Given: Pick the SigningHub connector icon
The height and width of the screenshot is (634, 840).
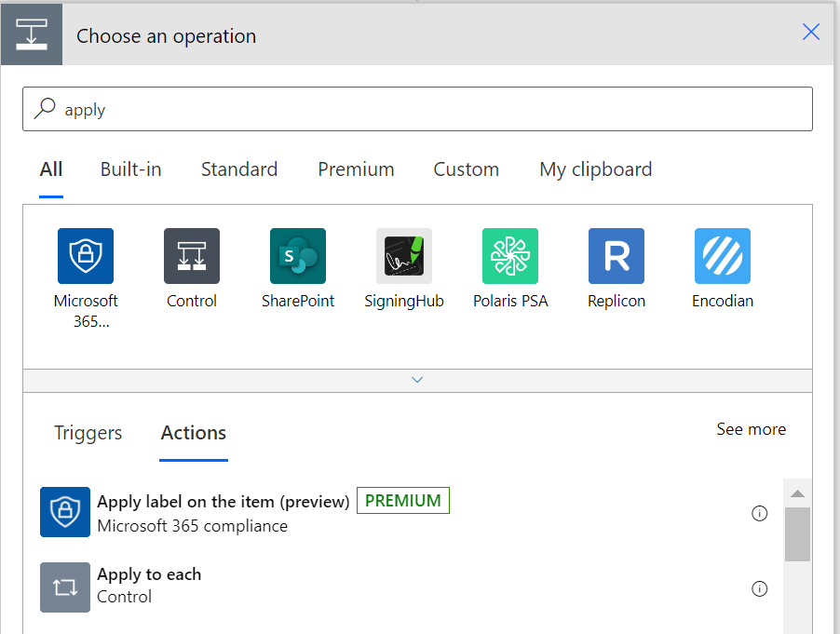Looking at the screenshot, I should click(404, 256).
